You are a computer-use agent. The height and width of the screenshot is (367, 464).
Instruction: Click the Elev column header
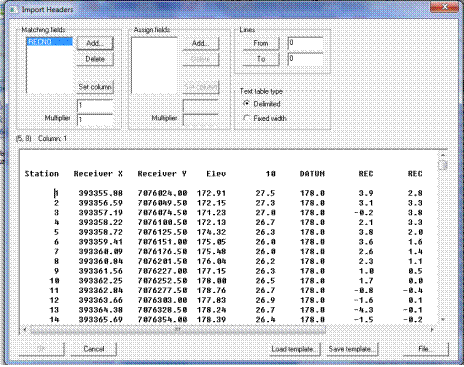point(216,174)
